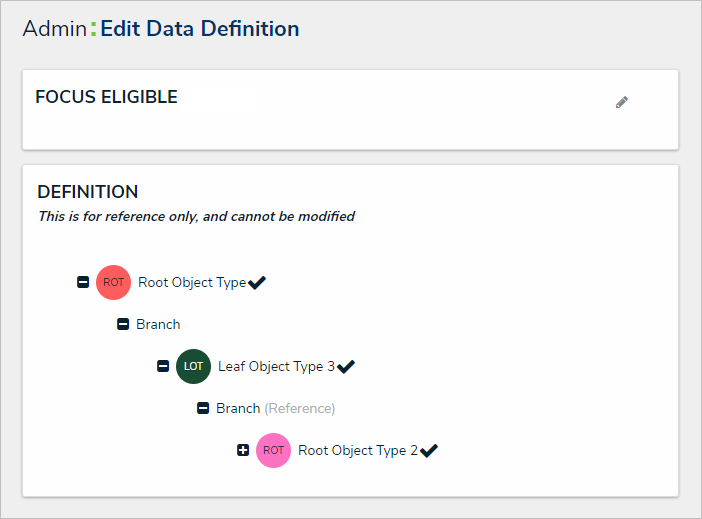Collapse the Leaf Object Type 3 node
Viewport: 702px width, 519px height.
163,366
